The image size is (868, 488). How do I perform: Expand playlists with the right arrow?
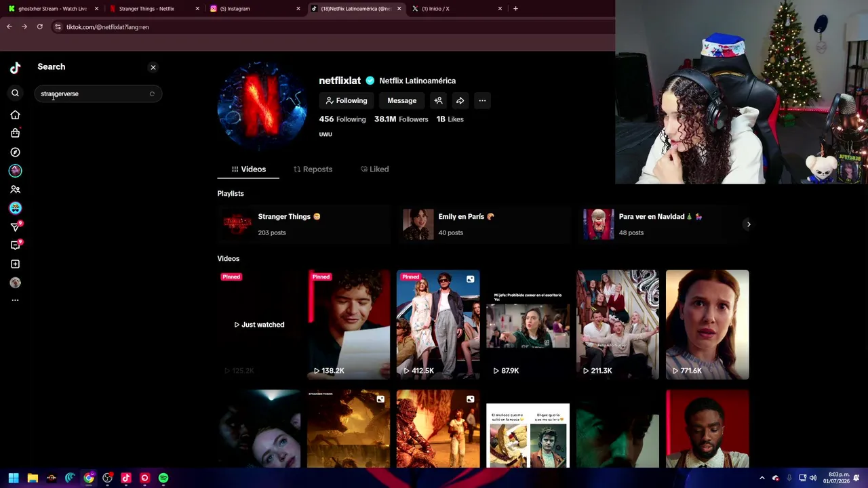pyautogui.click(x=749, y=224)
